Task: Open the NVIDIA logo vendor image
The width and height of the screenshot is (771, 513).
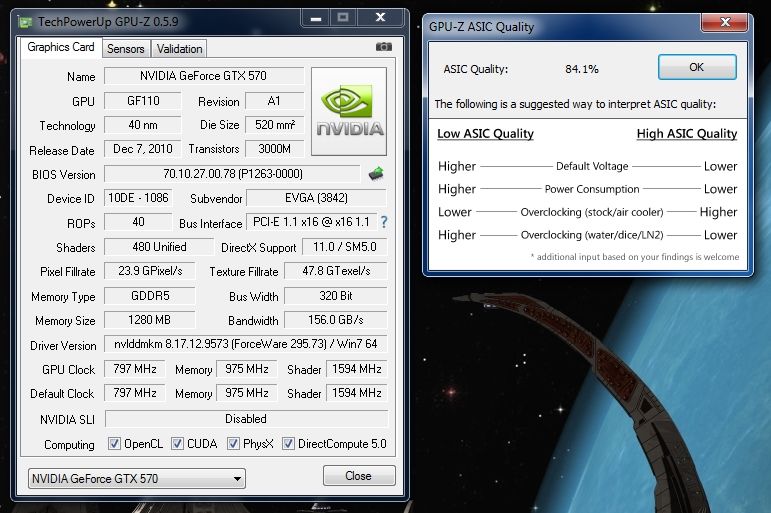Action: (x=349, y=112)
